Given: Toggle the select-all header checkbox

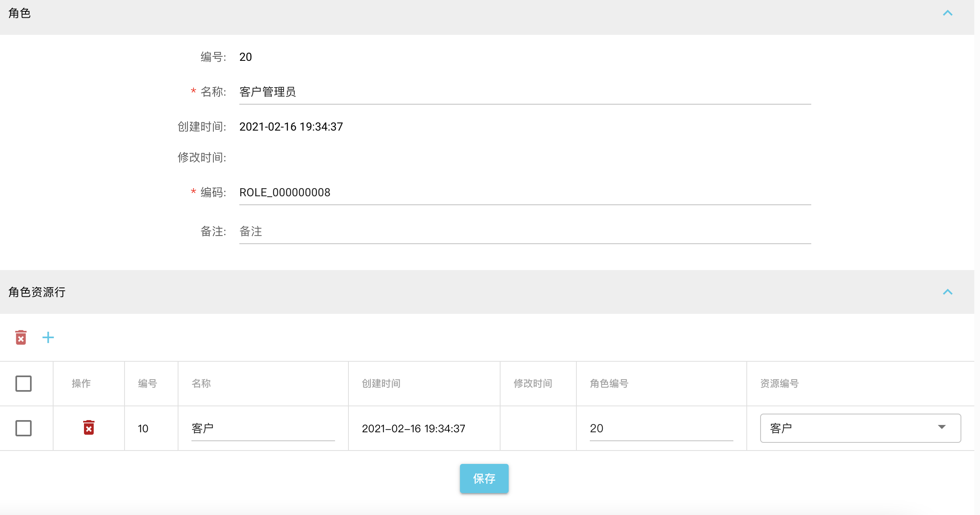Looking at the screenshot, I should pos(24,384).
